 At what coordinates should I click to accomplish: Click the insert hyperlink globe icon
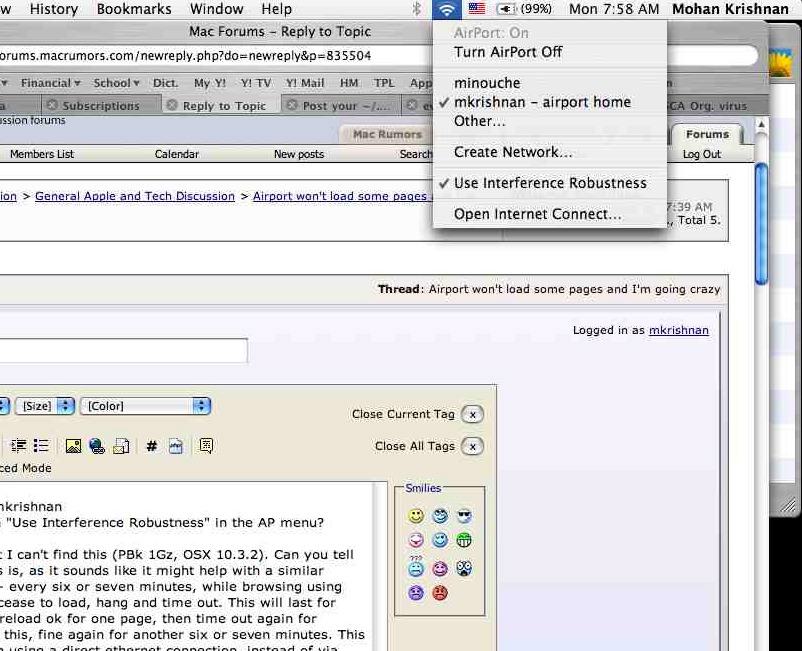[x=97, y=446]
